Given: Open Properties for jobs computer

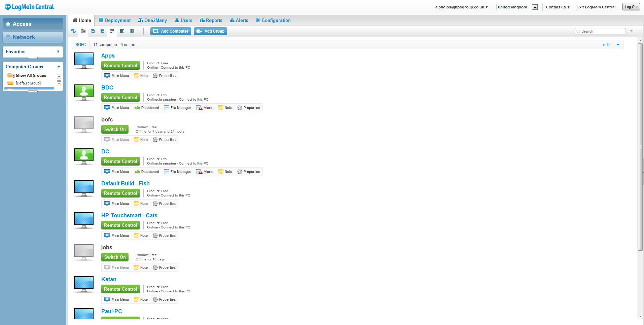Looking at the screenshot, I should coord(164,267).
